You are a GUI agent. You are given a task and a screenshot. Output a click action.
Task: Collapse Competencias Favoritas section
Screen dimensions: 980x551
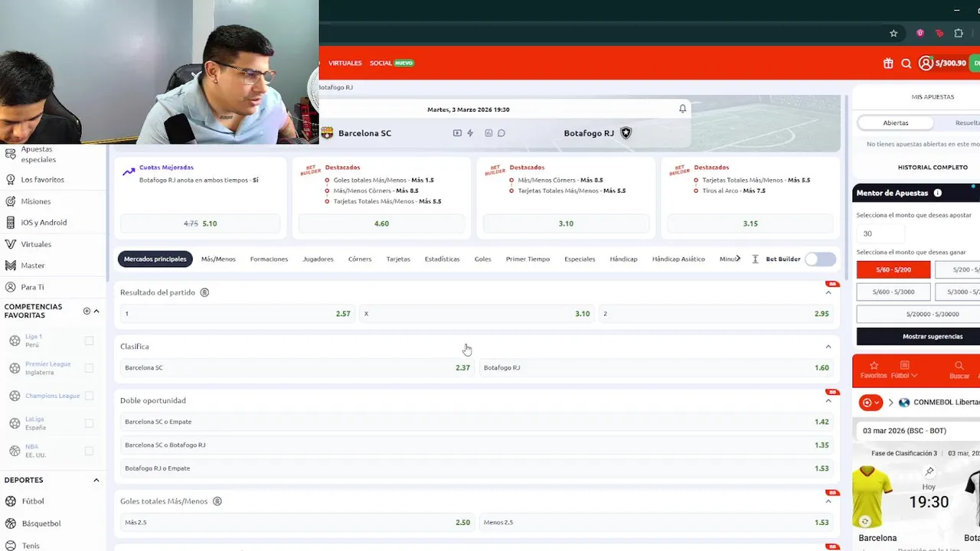click(96, 311)
